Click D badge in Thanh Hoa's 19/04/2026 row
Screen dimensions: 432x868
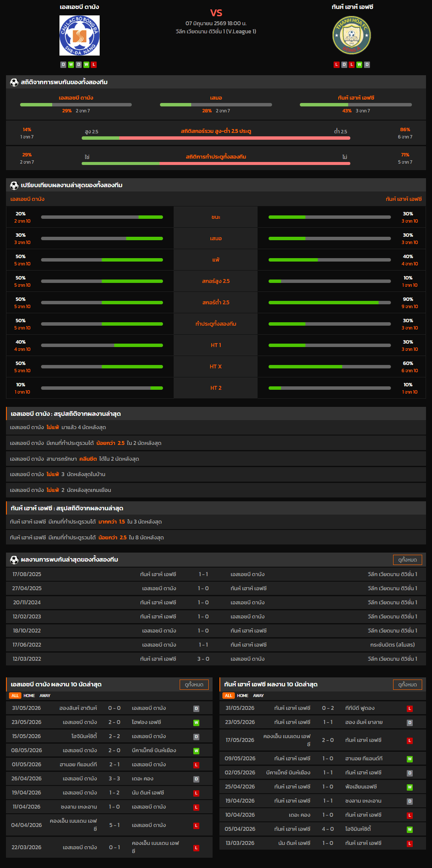click(x=410, y=801)
